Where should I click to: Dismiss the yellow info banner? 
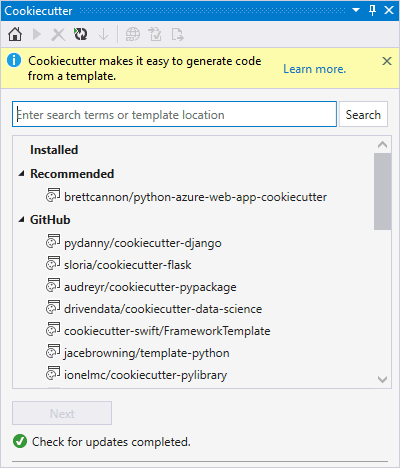387,61
